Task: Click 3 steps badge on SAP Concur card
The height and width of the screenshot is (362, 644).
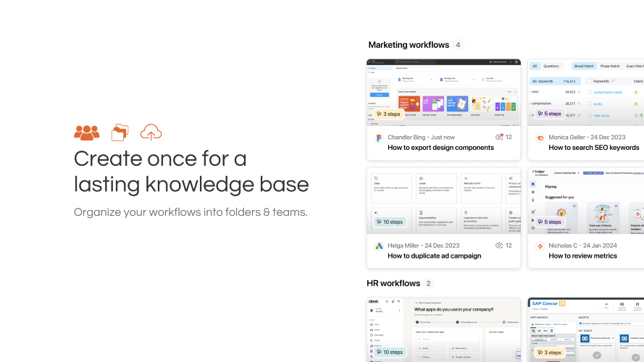Action: click(550, 353)
